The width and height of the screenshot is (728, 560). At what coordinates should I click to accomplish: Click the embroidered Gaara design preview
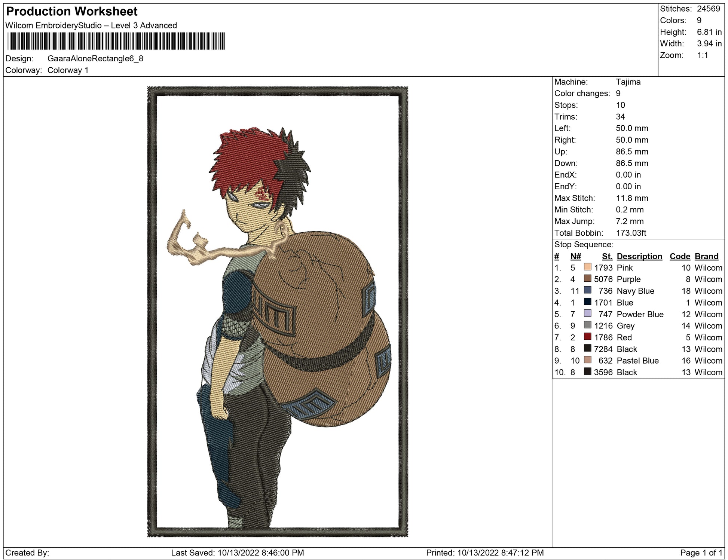278,311
